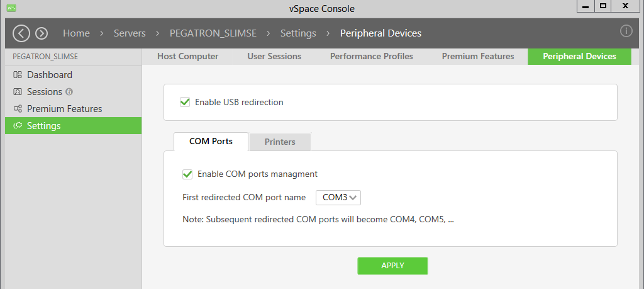Expand the COM3 port name dropdown
The height and width of the screenshot is (289, 644).
tap(338, 198)
